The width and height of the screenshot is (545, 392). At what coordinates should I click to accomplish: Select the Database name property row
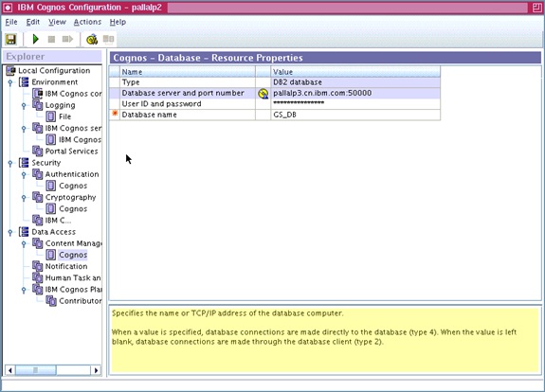tap(275, 115)
